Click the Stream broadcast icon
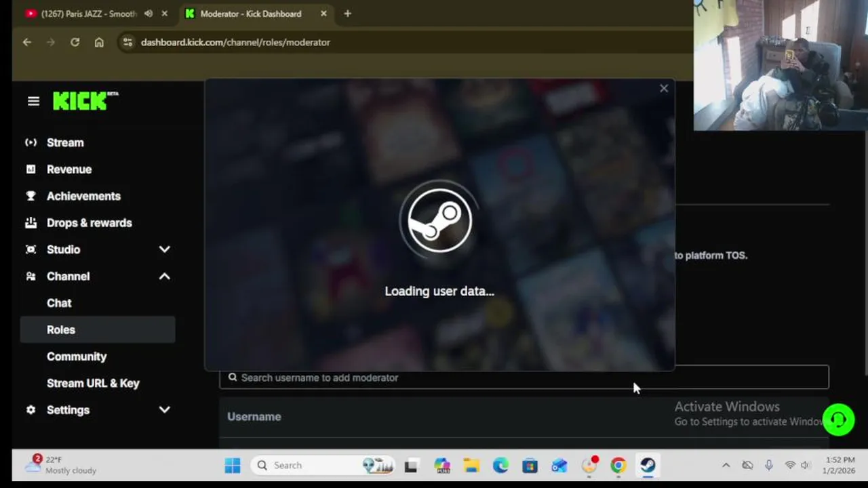Image resolution: width=868 pixels, height=488 pixels. (31, 142)
